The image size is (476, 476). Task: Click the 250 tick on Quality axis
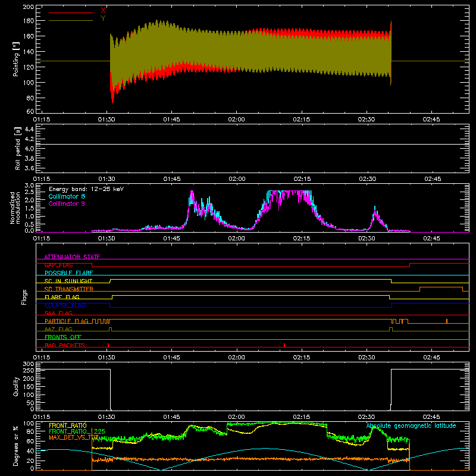[29, 371]
